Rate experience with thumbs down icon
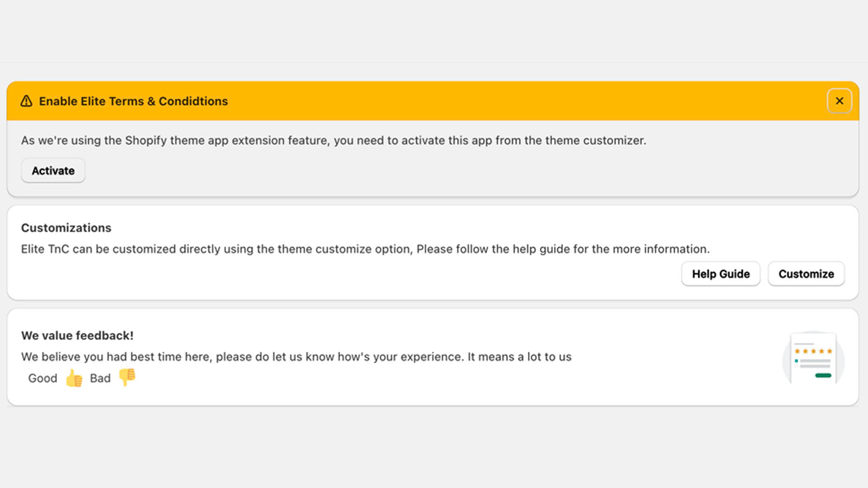This screenshot has width=868, height=488. click(127, 376)
